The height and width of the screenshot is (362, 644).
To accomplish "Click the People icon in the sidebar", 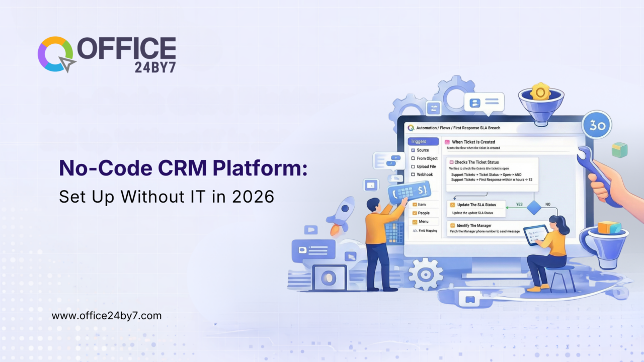I will 414,213.
